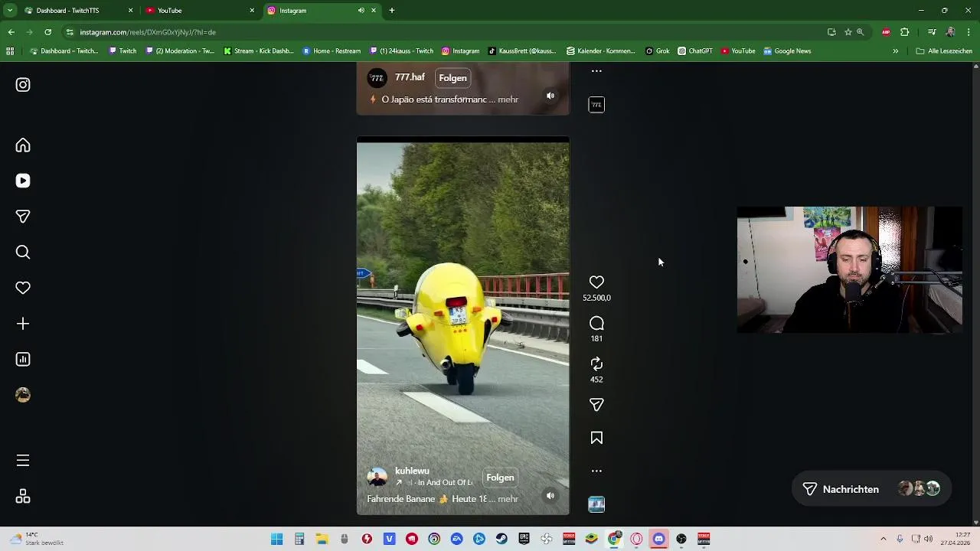Screen dimensions: 980x551
Task: Click the browser address bar URL
Action: (x=148, y=32)
